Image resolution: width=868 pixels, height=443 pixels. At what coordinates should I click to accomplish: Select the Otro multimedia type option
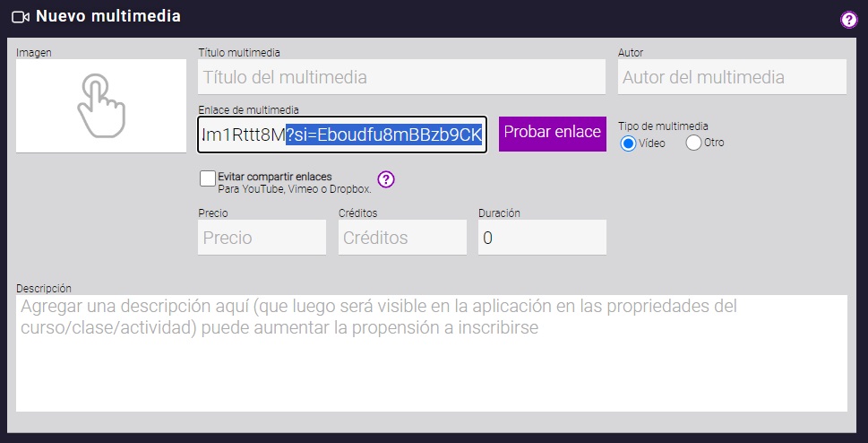693,143
